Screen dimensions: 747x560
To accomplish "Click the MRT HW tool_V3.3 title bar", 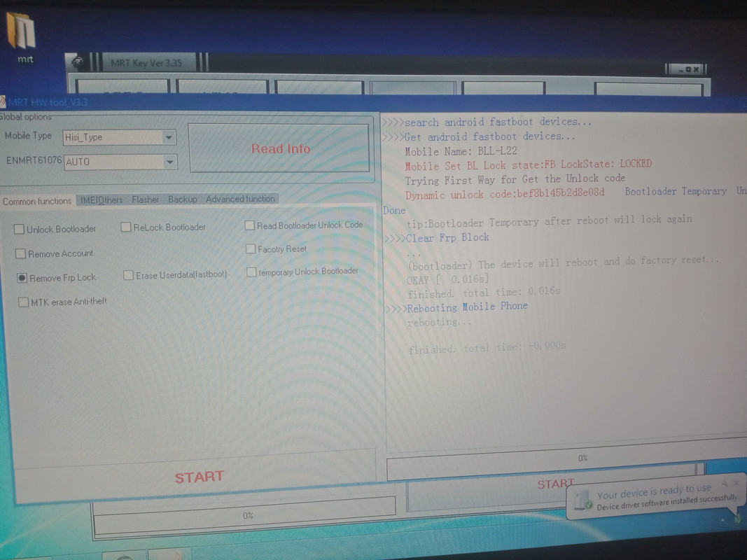I will [374, 102].
